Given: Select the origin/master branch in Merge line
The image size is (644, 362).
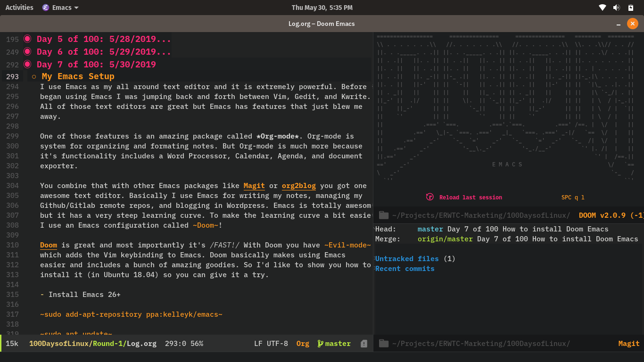Looking at the screenshot, I should 445,239.
